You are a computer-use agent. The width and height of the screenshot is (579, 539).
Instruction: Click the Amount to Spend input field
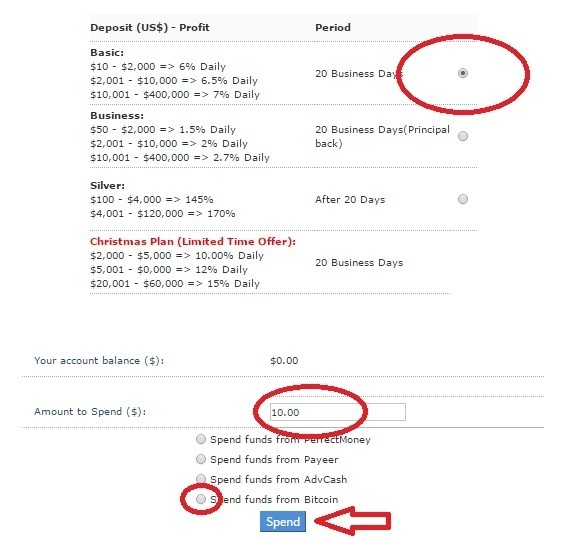pos(338,412)
